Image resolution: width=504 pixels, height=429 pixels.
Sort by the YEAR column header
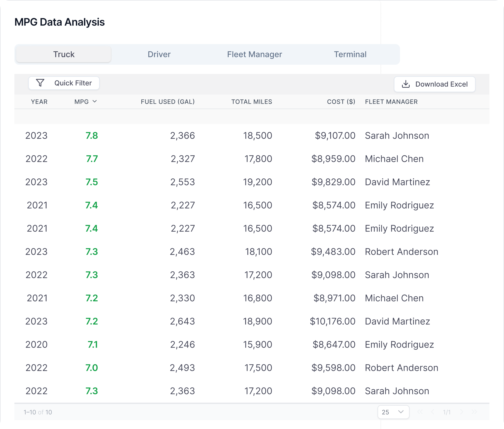coord(39,102)
